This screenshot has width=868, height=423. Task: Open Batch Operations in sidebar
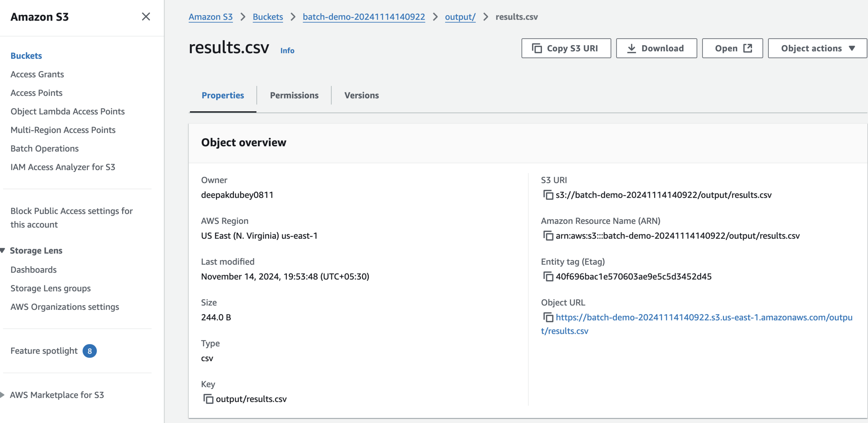point(44,149)
